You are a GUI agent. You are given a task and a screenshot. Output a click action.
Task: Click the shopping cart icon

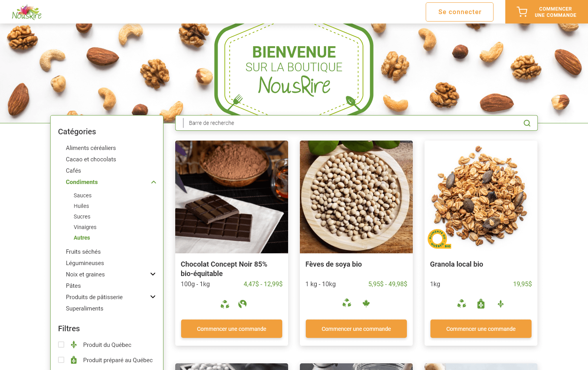(x=522, y=12)
